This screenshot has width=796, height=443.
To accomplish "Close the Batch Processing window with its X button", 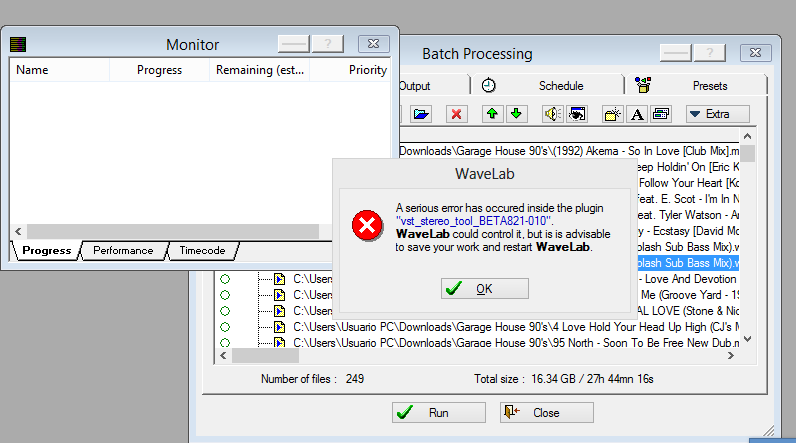I will point(755,53).
